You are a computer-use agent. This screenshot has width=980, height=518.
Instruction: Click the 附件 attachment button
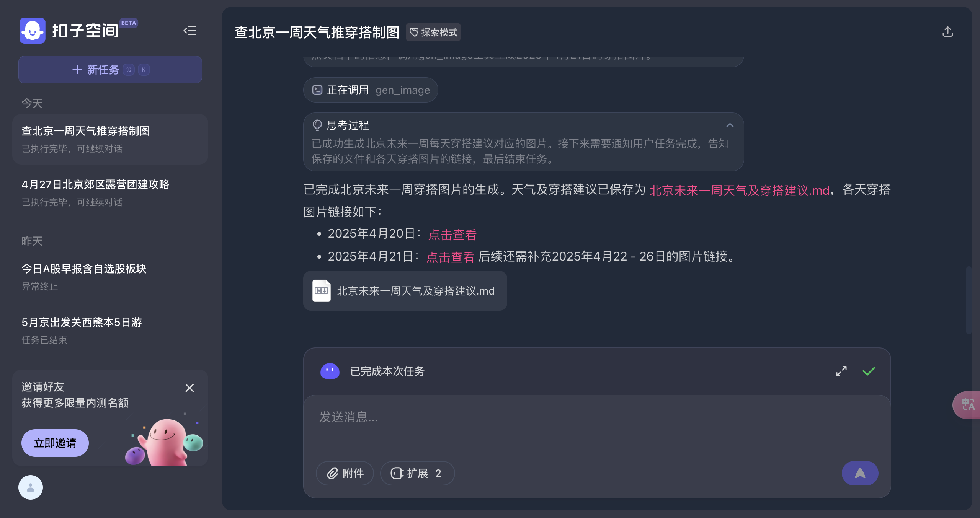pyautogui.click(x=345, y=473)
